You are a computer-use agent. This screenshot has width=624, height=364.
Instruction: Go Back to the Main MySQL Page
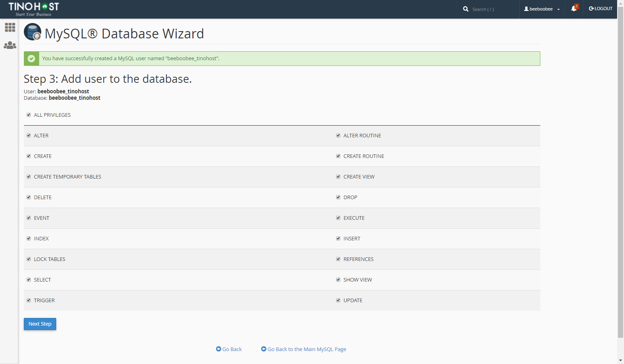pyautogui.click(x=304, y=349)
